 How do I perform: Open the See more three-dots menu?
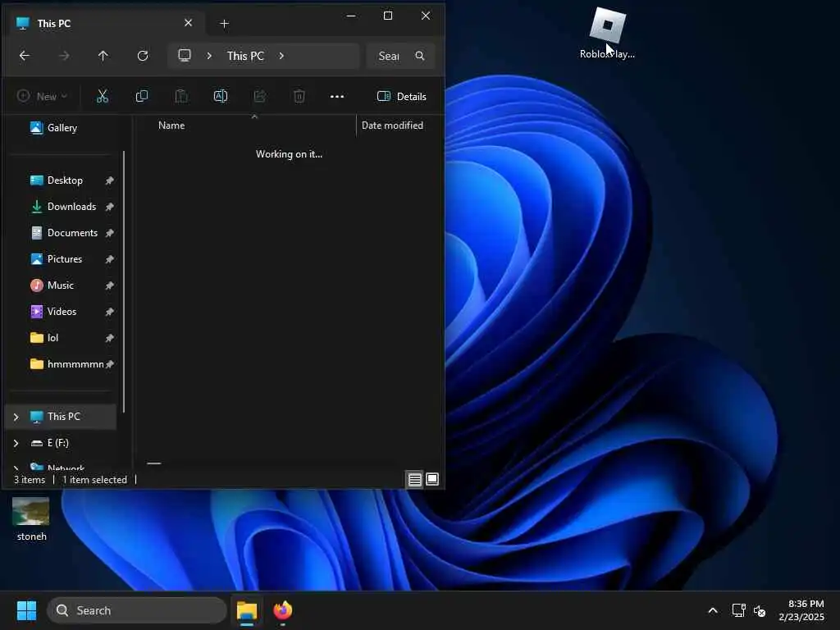[x=337, y=97]
